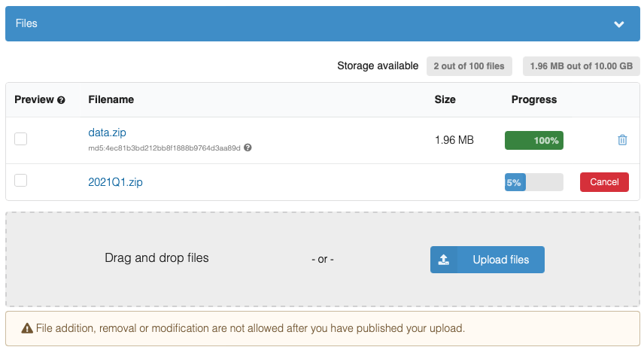Screen dimensions: 644x350
Task: Click the Filename column header
Action: (111, 99)
